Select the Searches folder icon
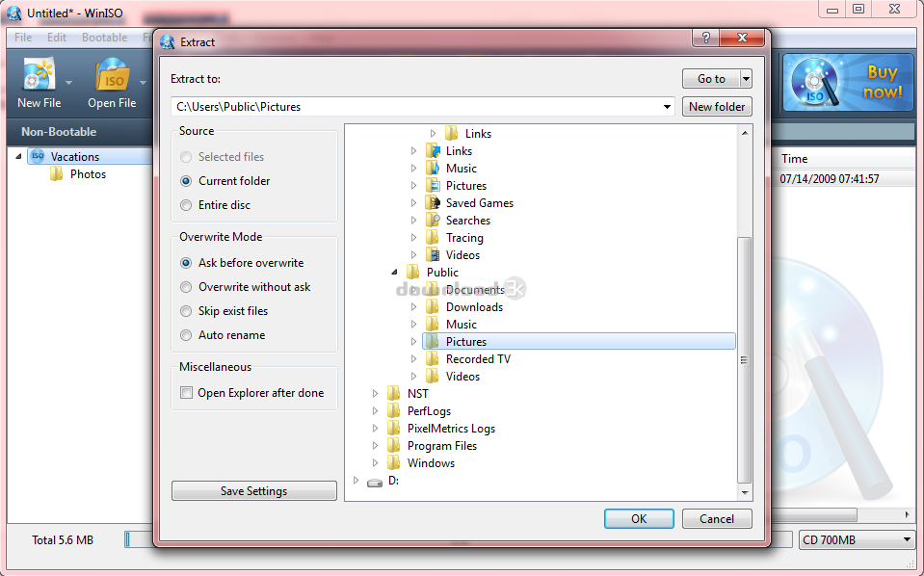 433,221
